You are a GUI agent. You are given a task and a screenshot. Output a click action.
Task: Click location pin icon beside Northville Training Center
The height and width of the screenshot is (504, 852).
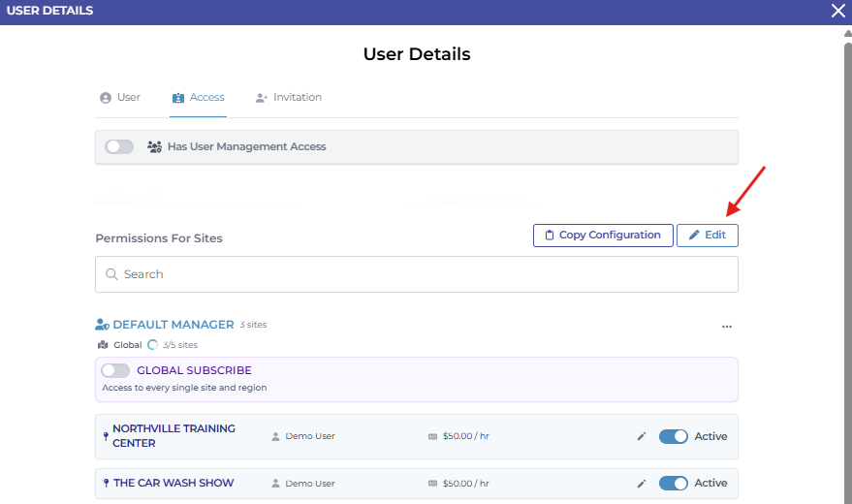(x=106, y=436)
